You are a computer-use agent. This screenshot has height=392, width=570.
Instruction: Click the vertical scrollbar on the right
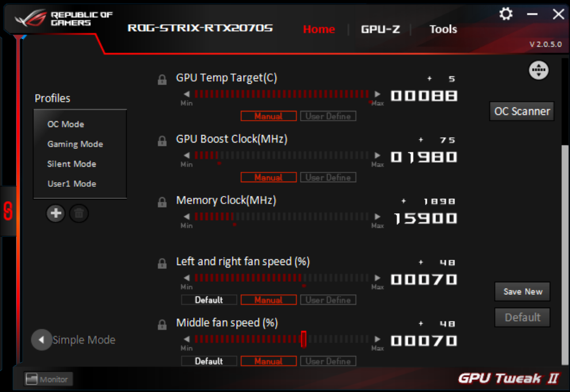pyautogui.click(x=565, y=254)
